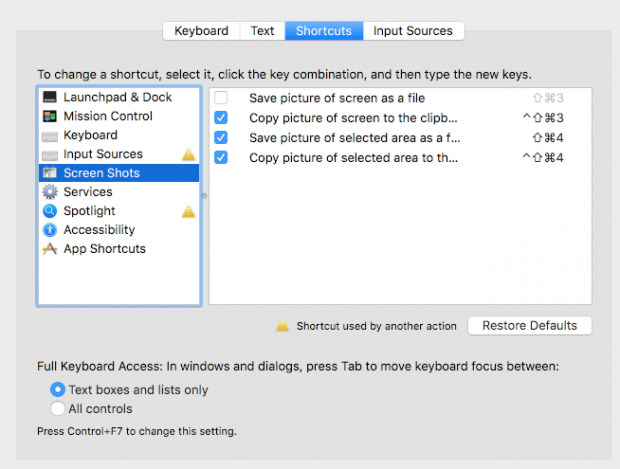The height and width of the screenshot is (469, 620).
Task: Switch to the Text tab
Action: click(x=262, y=31)
